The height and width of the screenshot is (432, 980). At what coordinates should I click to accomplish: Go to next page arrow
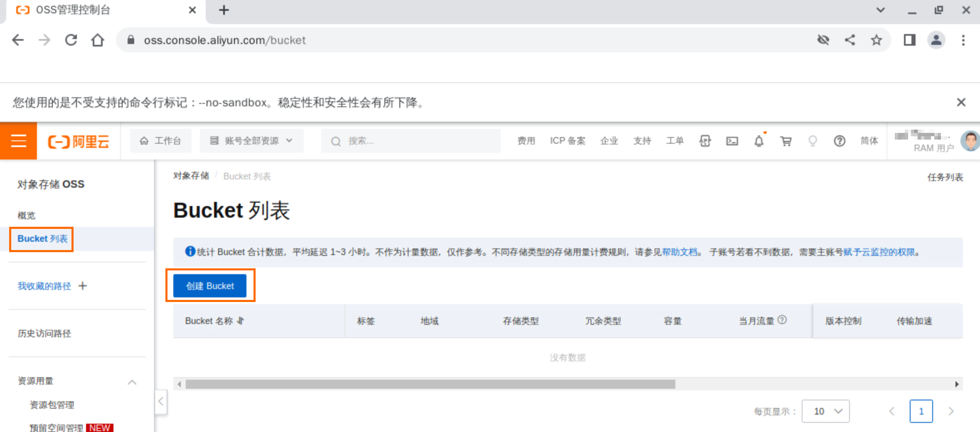(951, 411)
